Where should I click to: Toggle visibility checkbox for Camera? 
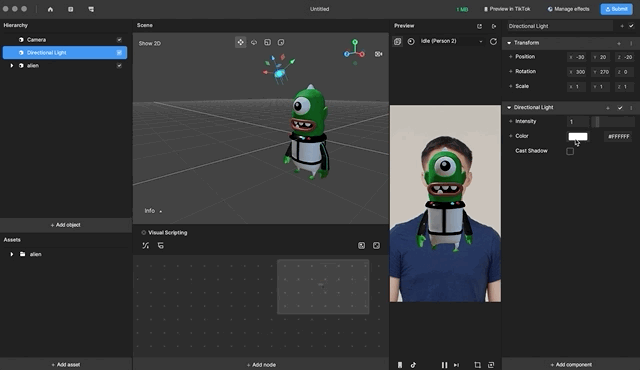tap(119, 40)
